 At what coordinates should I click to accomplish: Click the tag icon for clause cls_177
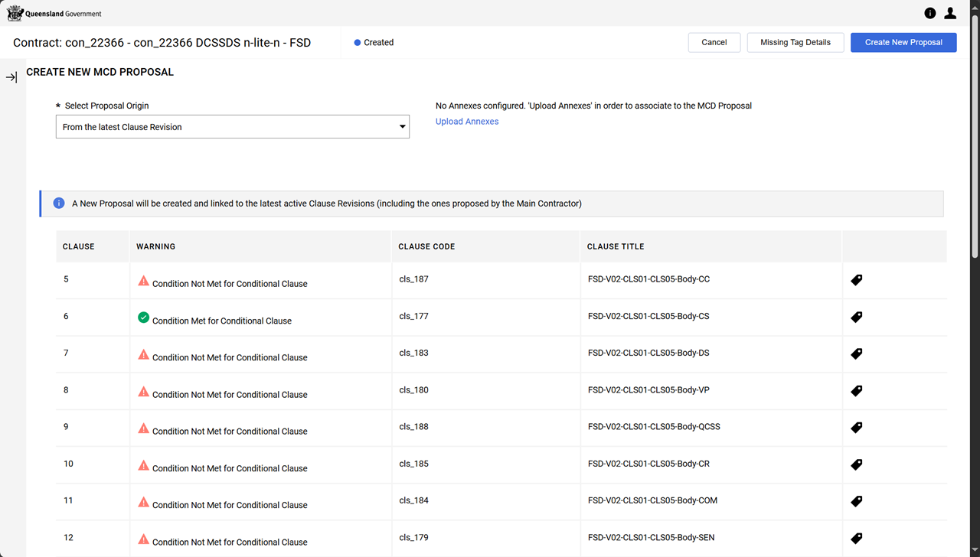(x=857, y=317)
